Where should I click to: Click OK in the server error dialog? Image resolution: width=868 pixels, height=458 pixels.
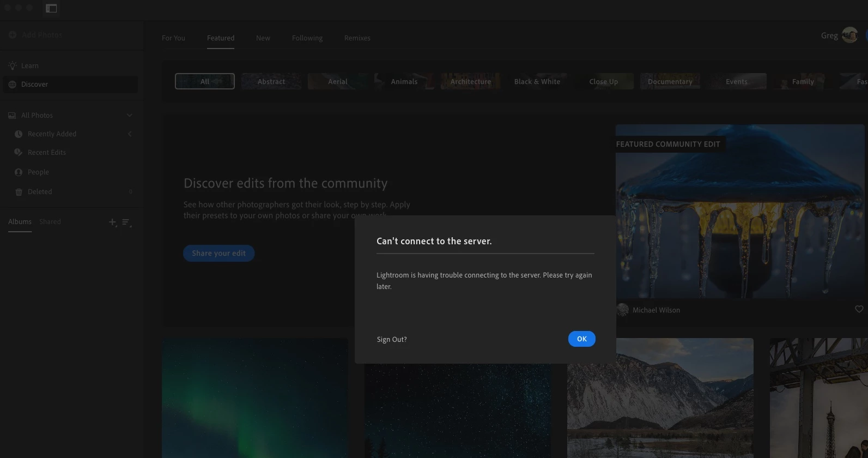click(581, 339)
